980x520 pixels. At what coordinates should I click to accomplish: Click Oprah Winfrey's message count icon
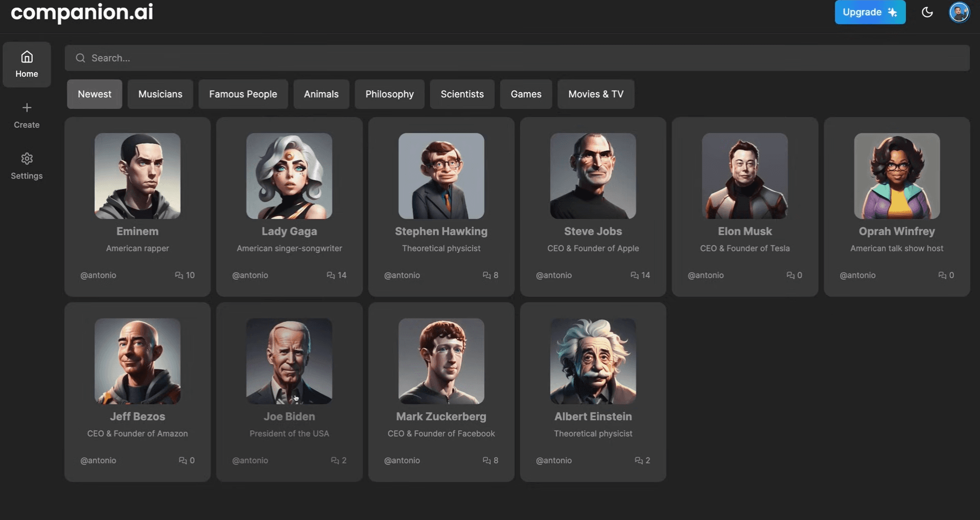coord(942,275)
